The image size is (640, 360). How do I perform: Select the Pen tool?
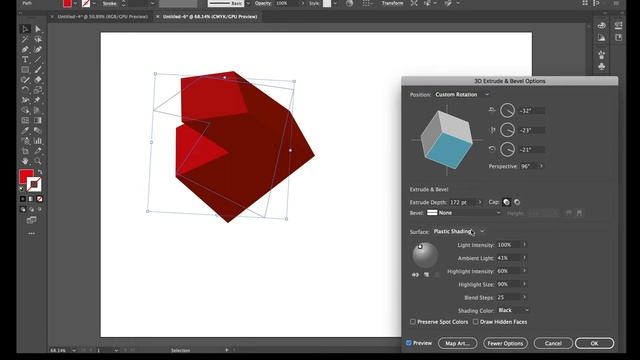tap(25, 49)
